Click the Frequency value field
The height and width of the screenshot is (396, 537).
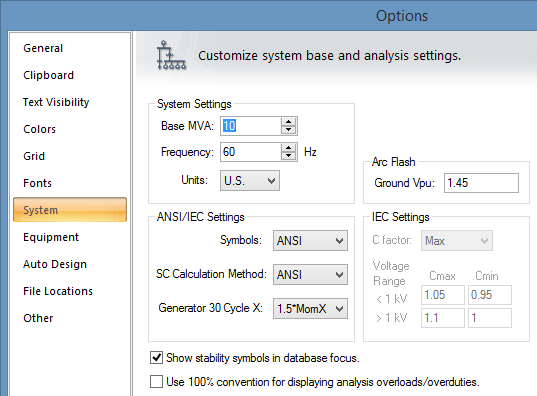[x=251, y=152]
